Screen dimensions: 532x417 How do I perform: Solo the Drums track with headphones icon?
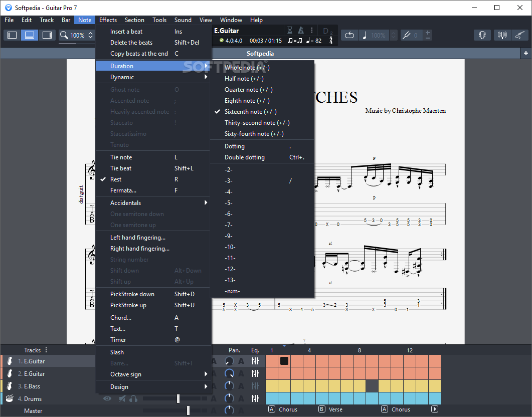click(133, 398)
